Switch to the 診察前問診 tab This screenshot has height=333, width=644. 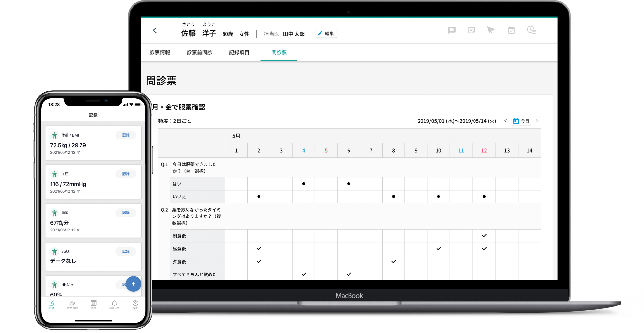point(199,52)
